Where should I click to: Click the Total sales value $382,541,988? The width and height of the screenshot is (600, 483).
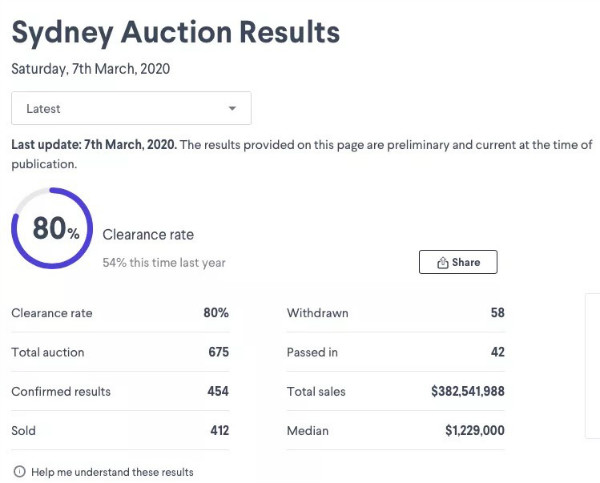467,391
